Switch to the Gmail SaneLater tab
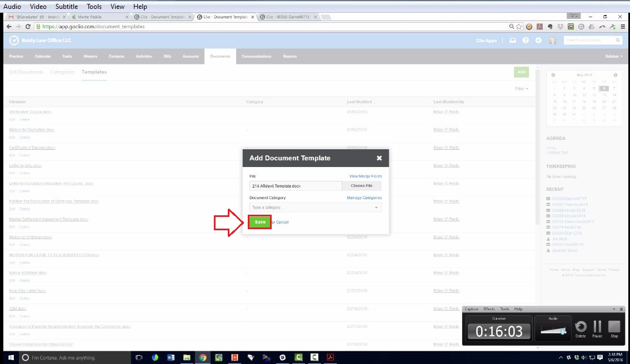Image resolution: width=630 pixels, height=364 pixels. (36, 17)
